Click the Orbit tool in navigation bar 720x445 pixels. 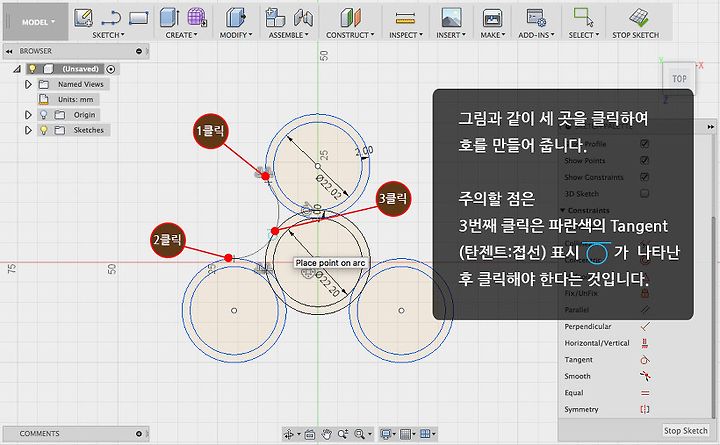click(x=289, y=434)
